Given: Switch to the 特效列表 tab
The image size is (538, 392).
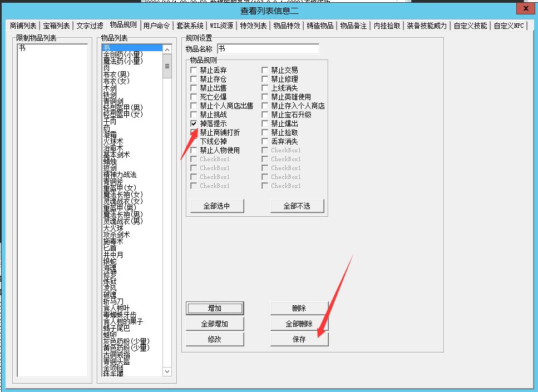Looking at the screenshot, I should 253,26.
